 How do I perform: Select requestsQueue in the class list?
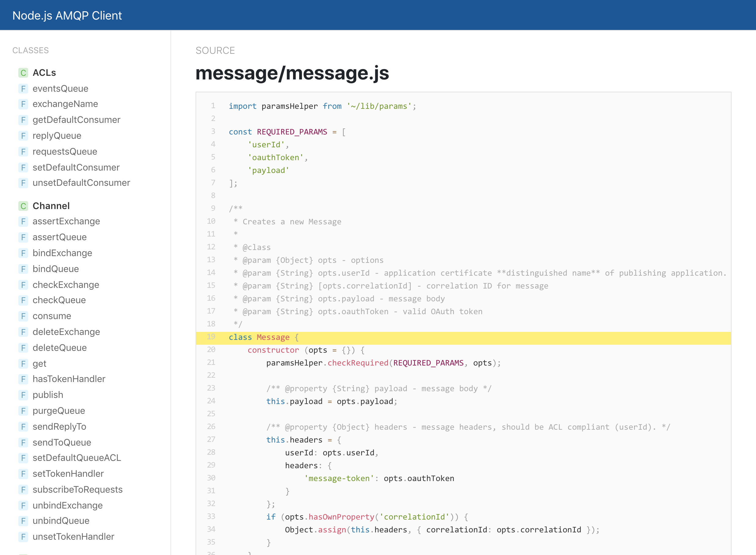coord(65,152)
